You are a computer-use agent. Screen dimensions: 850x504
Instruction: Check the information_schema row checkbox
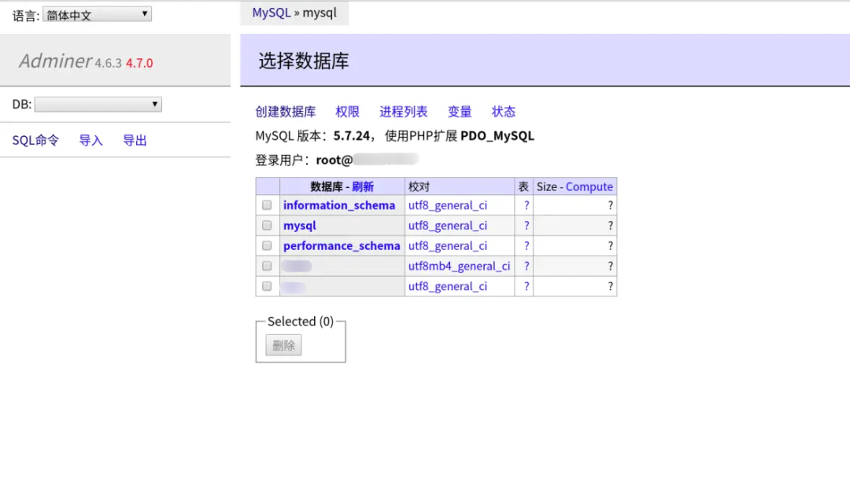[x=267, y=205]
